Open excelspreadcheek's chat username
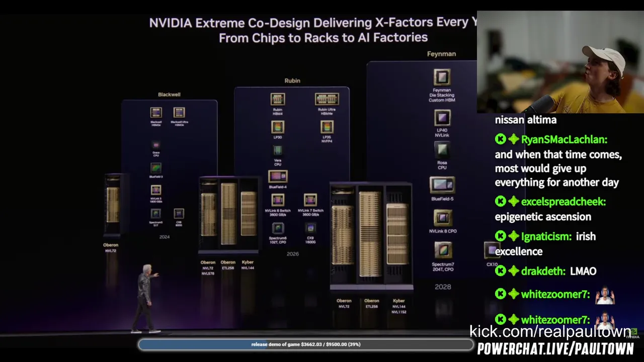This screenshot has width=644, height=362. pos(563,202)
